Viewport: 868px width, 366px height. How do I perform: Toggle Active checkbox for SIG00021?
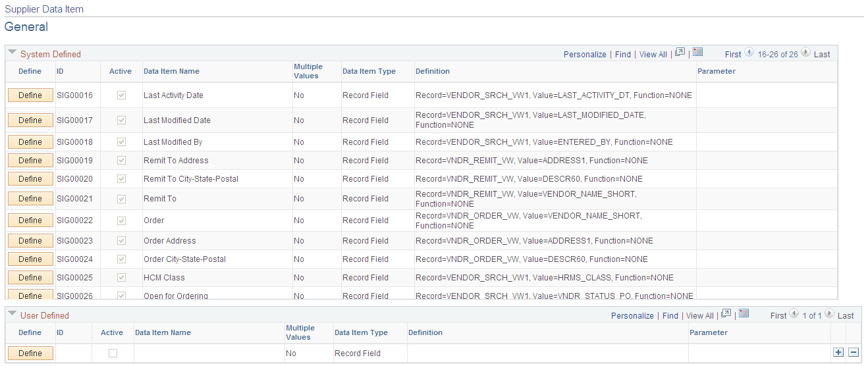pyautogui.click(x=121, y=198)
